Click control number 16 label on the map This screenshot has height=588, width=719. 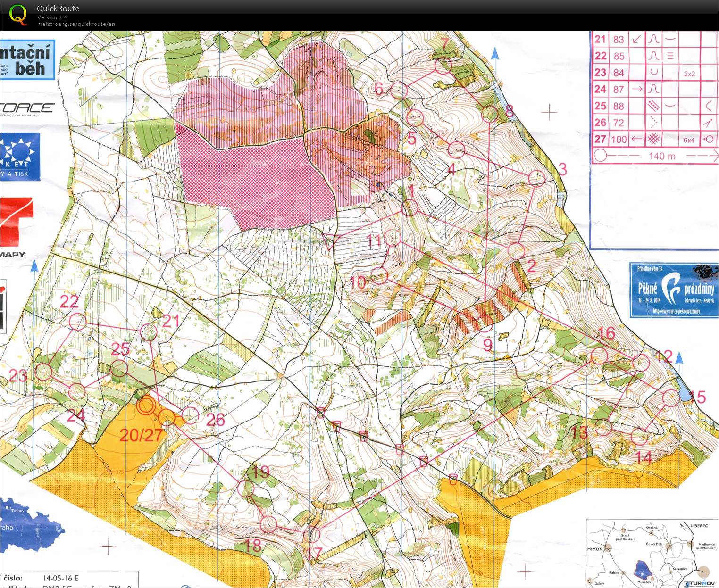pyautogui.click(x=606, y=333)
